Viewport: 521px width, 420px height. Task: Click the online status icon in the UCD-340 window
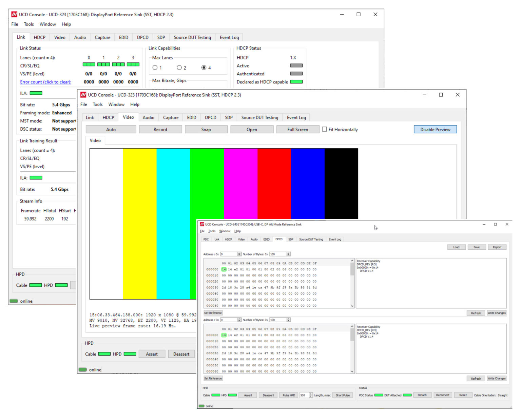pos(202,406)
